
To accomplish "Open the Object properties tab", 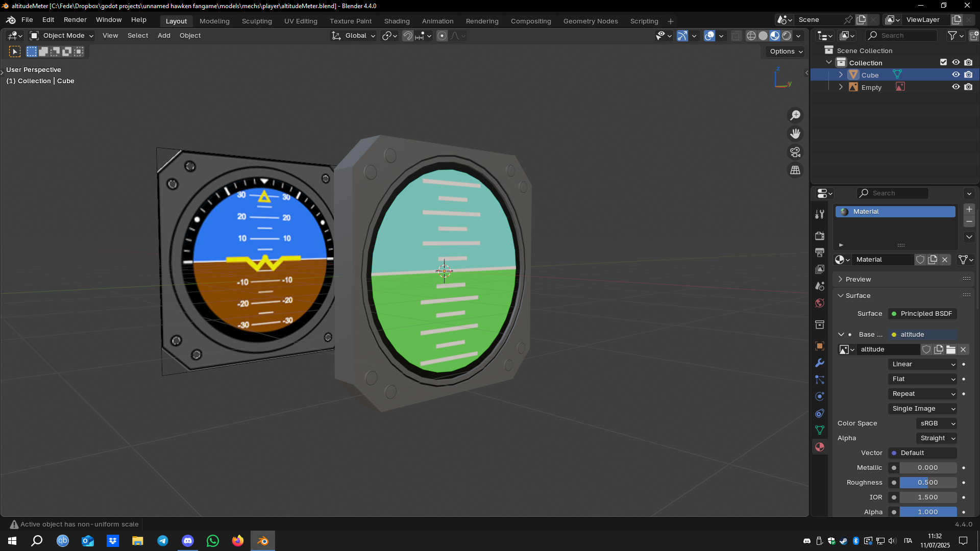I will click(x=820, y=346).
